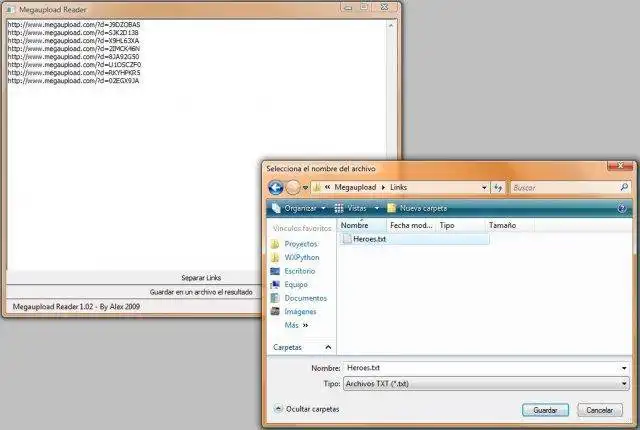
Task: Click the Imágenes icon
Action: coord(275,312)
